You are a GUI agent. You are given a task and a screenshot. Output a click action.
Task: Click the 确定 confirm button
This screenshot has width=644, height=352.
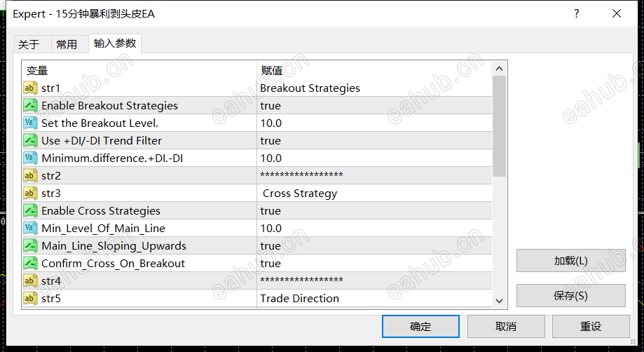(x=420, y=327)
